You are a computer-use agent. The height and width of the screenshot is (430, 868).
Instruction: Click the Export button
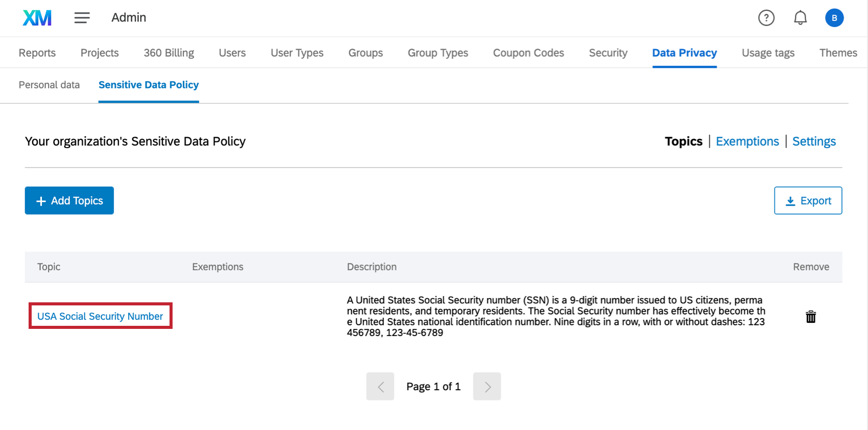[x=808, y=201]
